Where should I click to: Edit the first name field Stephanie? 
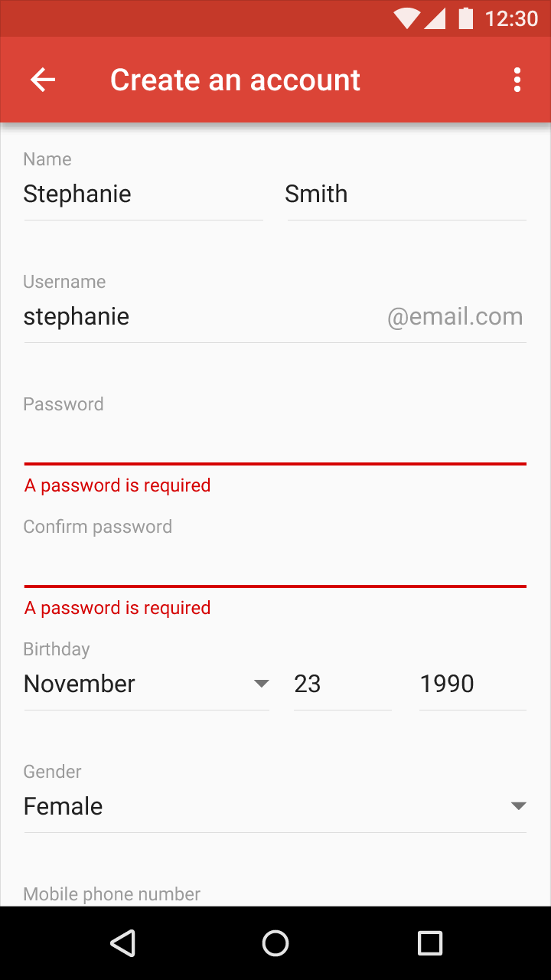coord(144,194)
